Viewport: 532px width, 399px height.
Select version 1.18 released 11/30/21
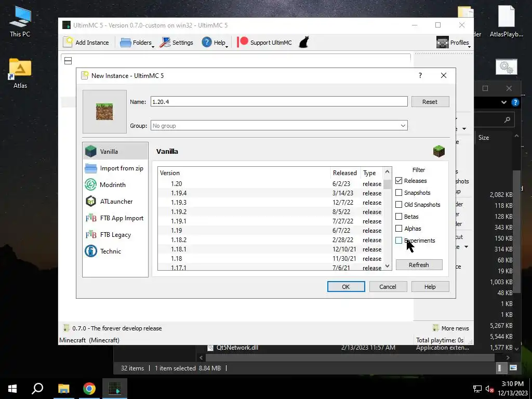[x=270, y=259]
